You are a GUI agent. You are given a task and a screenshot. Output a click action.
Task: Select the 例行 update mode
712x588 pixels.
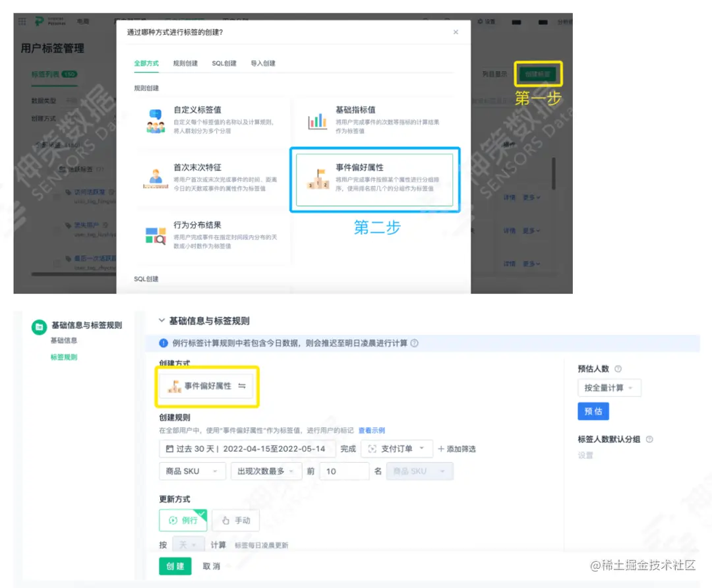(x=183, y=520)
